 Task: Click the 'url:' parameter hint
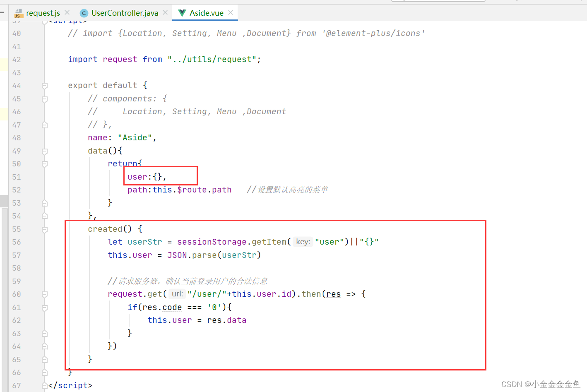177,294
